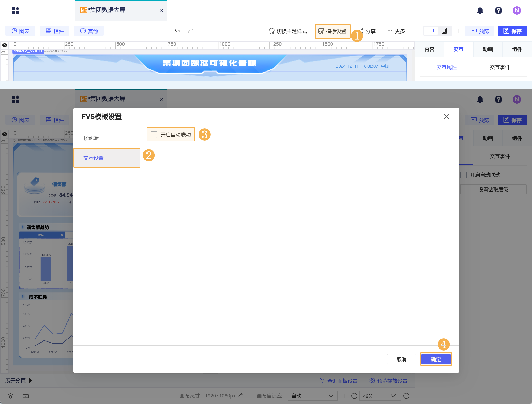Open the 49% zoom level dropdown

(380, 396)
